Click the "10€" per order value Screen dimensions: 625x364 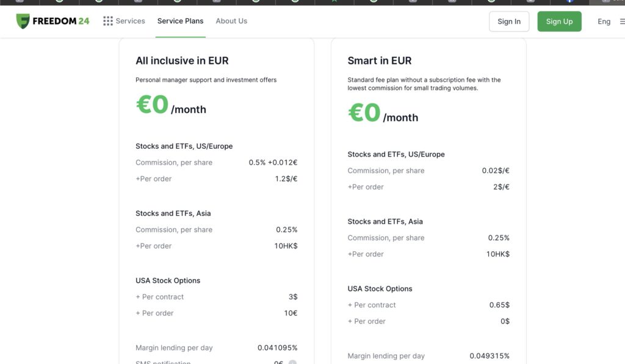click(x=291, y=313)
